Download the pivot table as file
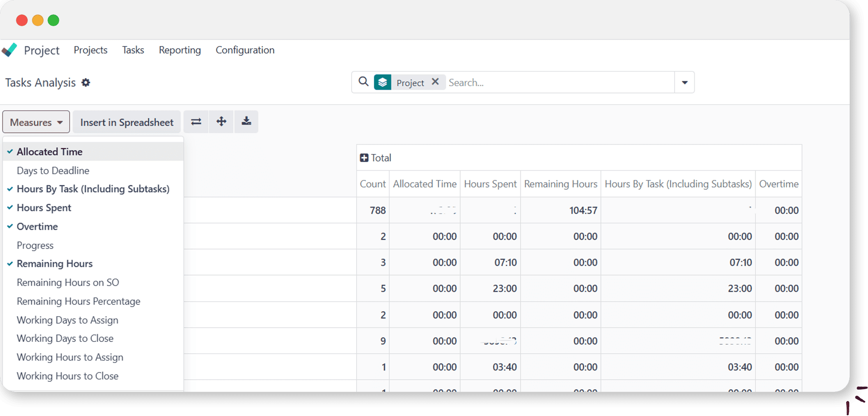This screenshot has height=416, width=868. coord(246,122)
